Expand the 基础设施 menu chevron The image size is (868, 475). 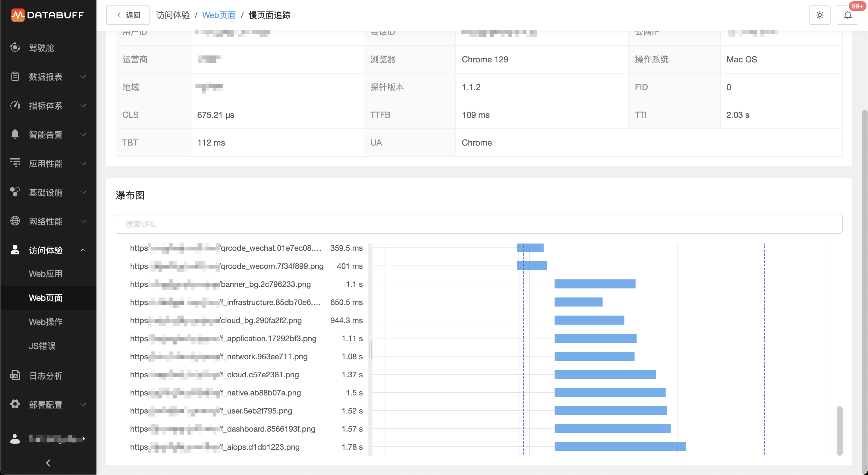[x=83, y=192]
